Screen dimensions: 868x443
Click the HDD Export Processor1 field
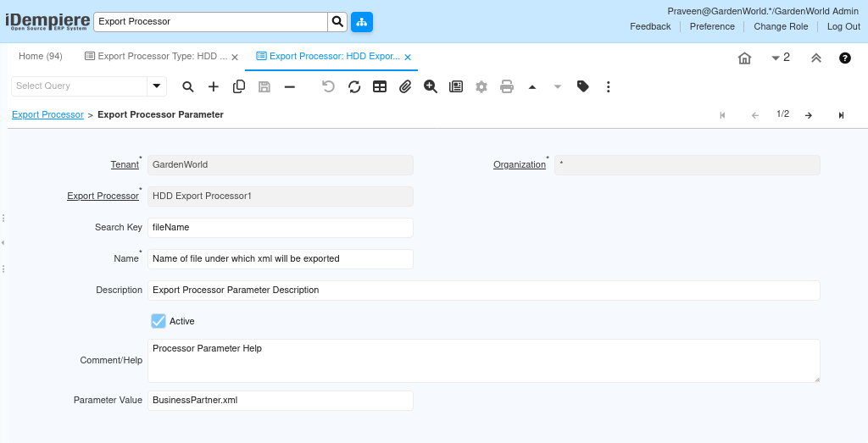point(280,197)
